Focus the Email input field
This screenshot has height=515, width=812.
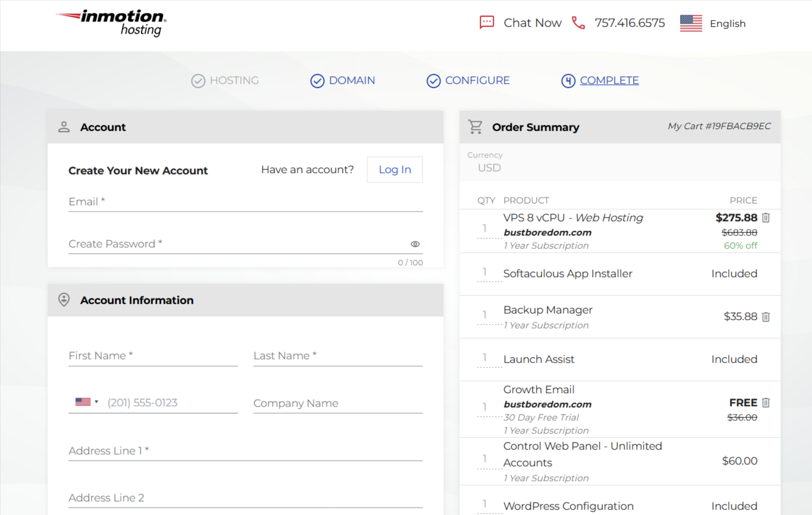pyautogui.click(x=246, y=202)
